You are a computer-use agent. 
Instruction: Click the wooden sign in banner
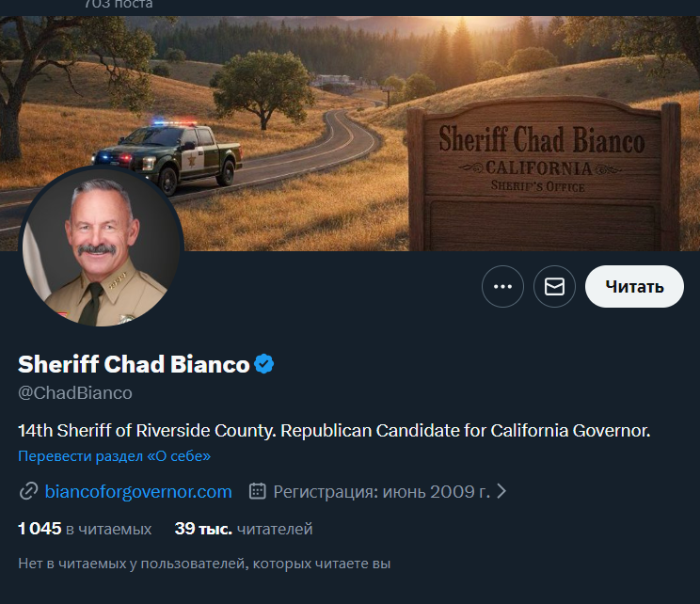pyautogui.click(x=542, y=174)
